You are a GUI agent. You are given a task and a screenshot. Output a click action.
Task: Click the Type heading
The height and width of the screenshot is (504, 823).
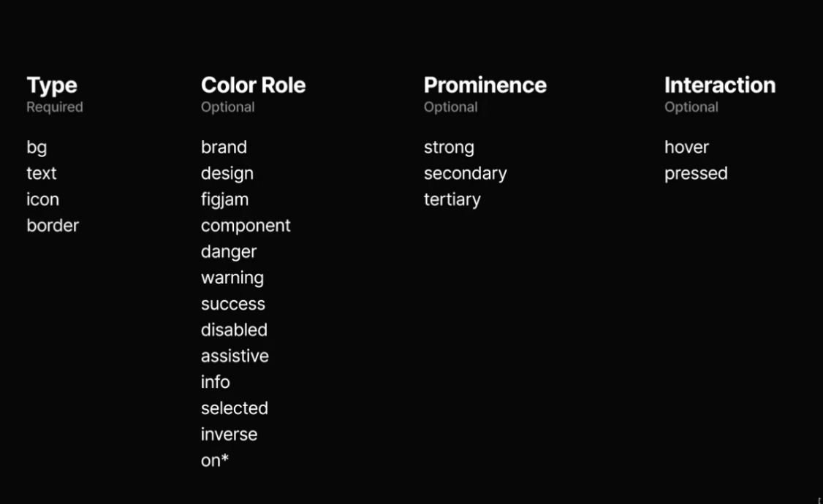(52, 85)
